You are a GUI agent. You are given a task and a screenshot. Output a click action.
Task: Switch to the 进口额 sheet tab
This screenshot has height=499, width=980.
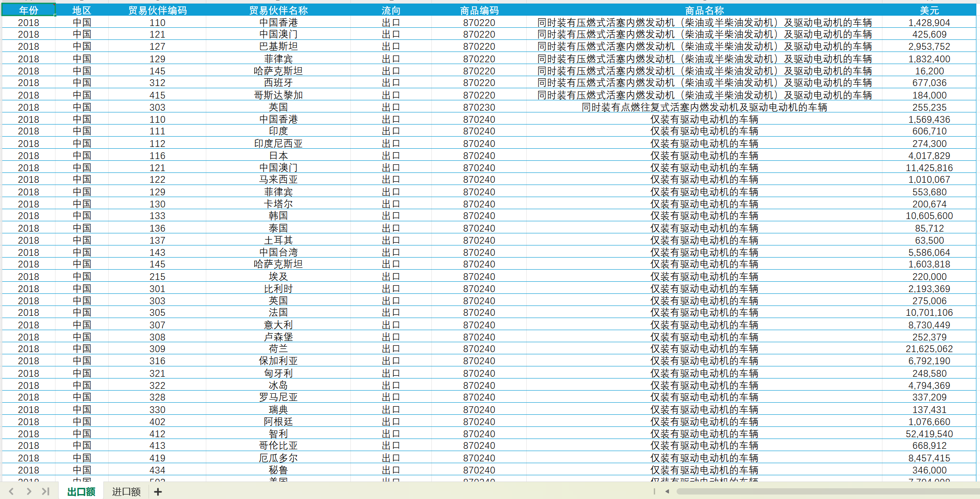126,491
